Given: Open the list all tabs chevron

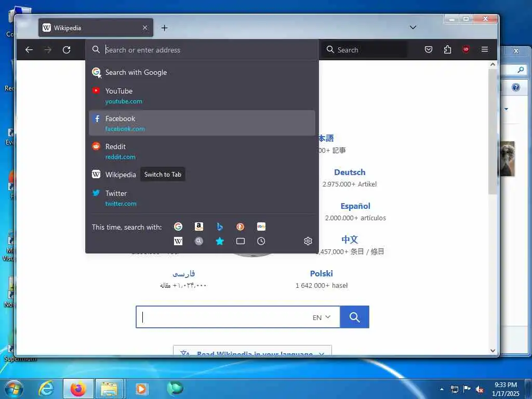Looking at the screenshot, I should click(413, 28).
